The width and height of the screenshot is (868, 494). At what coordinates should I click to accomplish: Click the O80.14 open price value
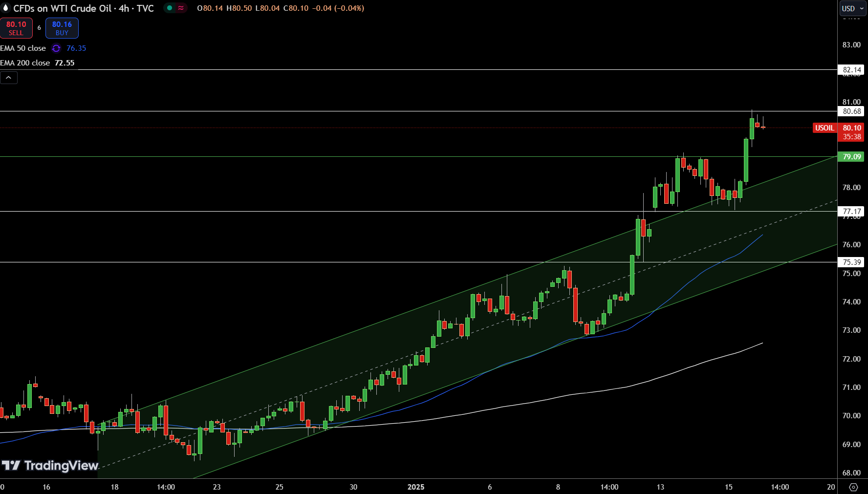pos(210,8)
